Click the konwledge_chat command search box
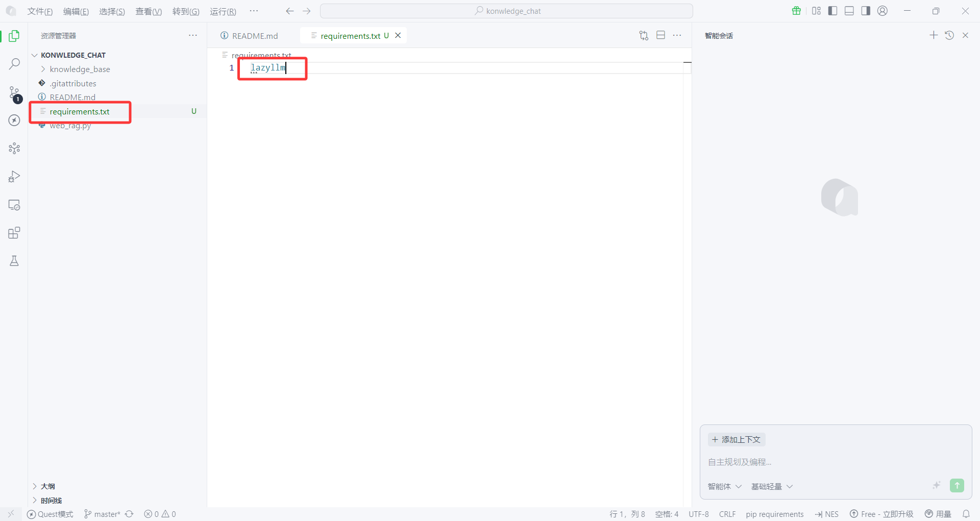980x521 pixels. 506,11
